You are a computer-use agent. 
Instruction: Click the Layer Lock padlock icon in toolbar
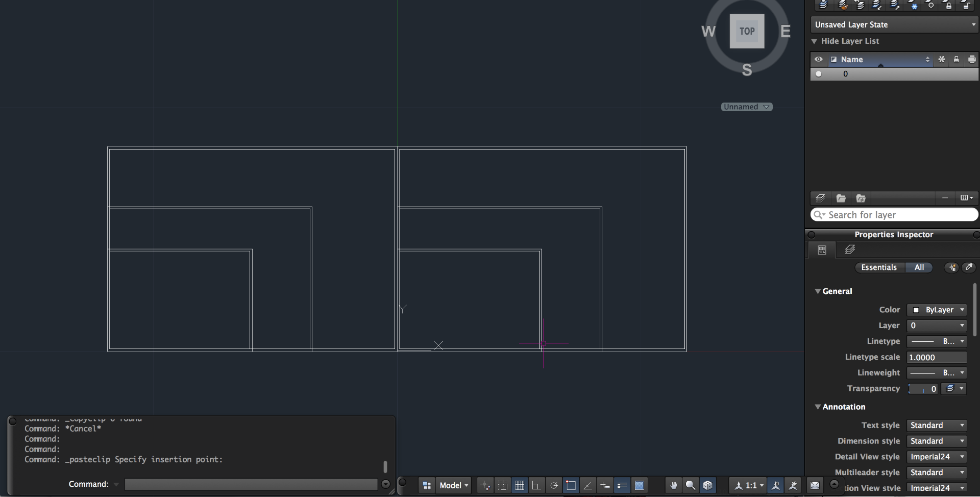coord(948,5)
